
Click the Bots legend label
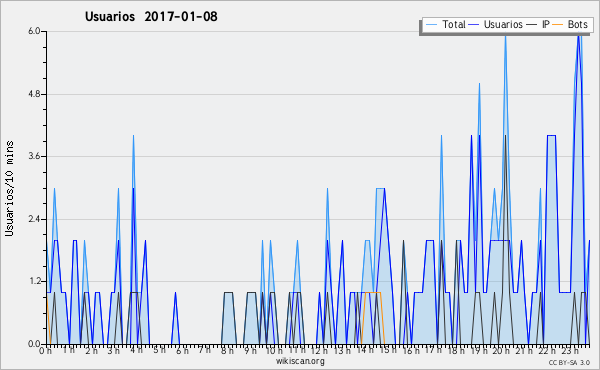click(577, 24)
